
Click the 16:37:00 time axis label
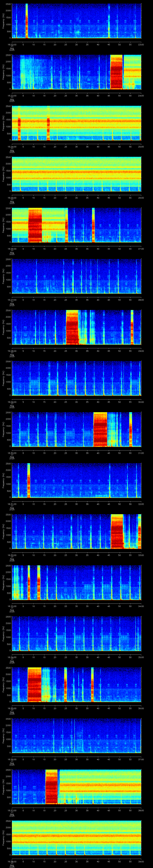point(12,810)
